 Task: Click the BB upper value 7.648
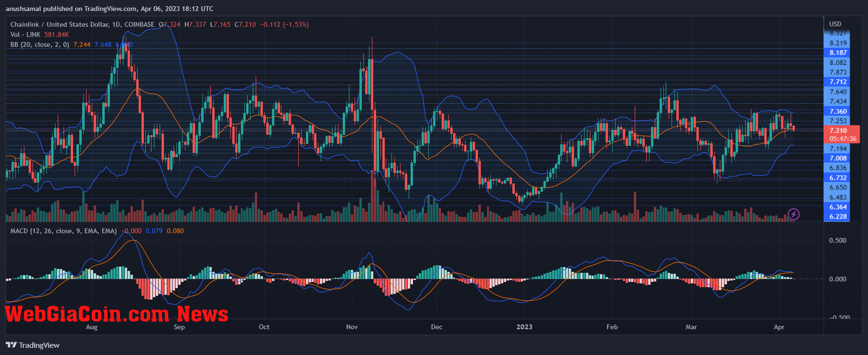coord(103,44)
